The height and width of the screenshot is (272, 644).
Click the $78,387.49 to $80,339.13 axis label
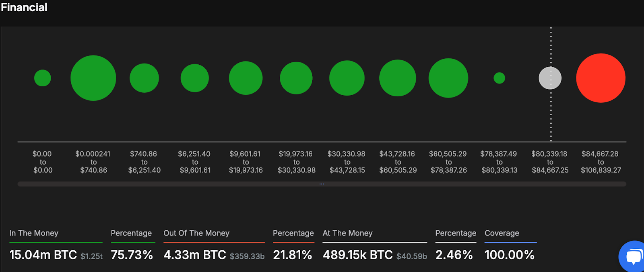tap(499, 162)
